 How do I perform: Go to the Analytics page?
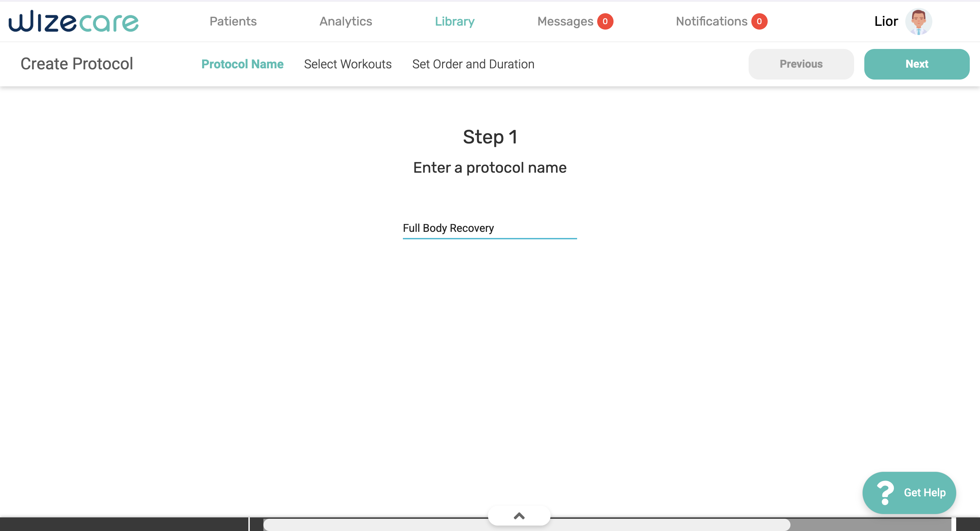point(345,21)
